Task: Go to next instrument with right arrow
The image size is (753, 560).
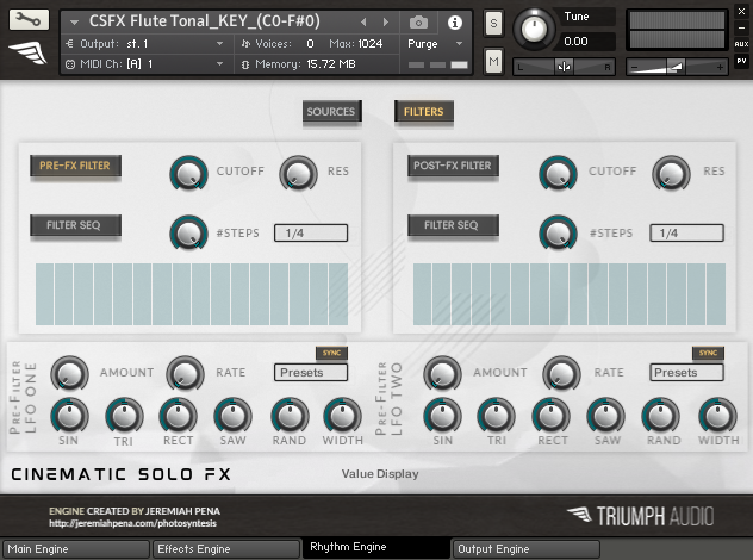Action: 386,23
